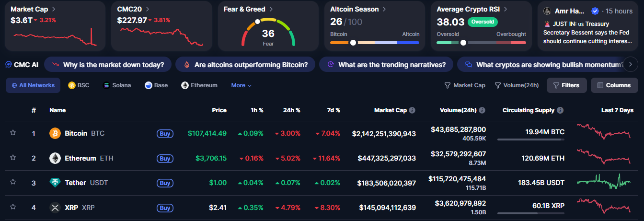Star Bitcoin to add to watchlist
Image resolution: width=644 pixels, height=221 pixels.
coord(13,133)
